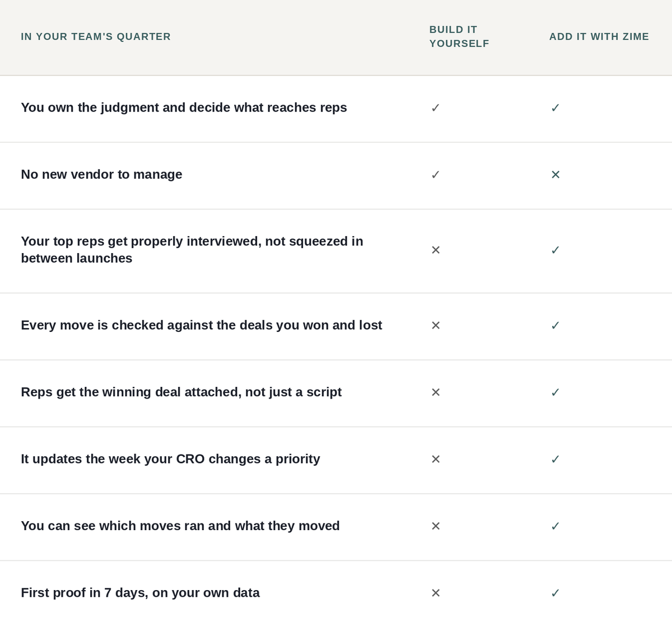Click Zime checkmark for 'First proof in 7 days'
The width and height of the screenshot is (672, 627).
(556, 593)
